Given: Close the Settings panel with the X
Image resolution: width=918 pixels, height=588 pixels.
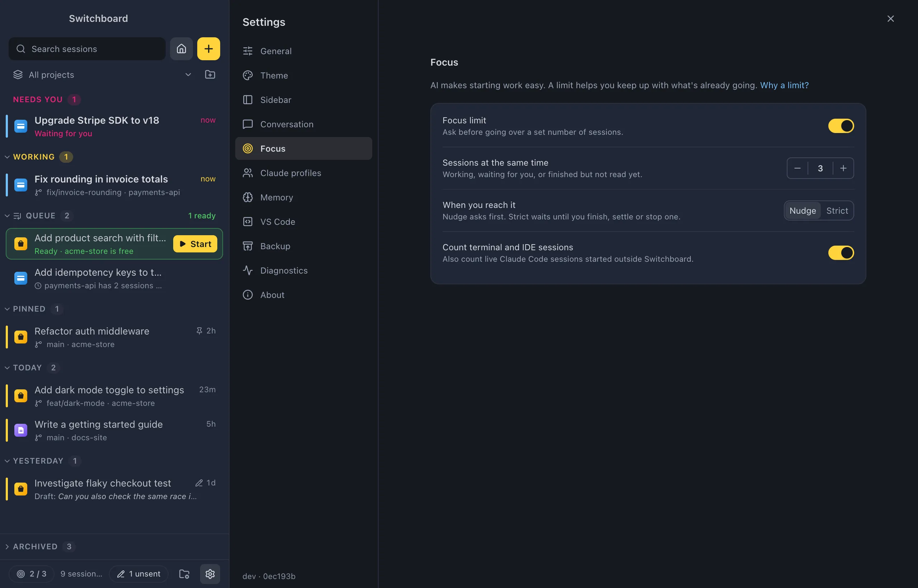Looking at the screenshot, I should pos(890,19).
